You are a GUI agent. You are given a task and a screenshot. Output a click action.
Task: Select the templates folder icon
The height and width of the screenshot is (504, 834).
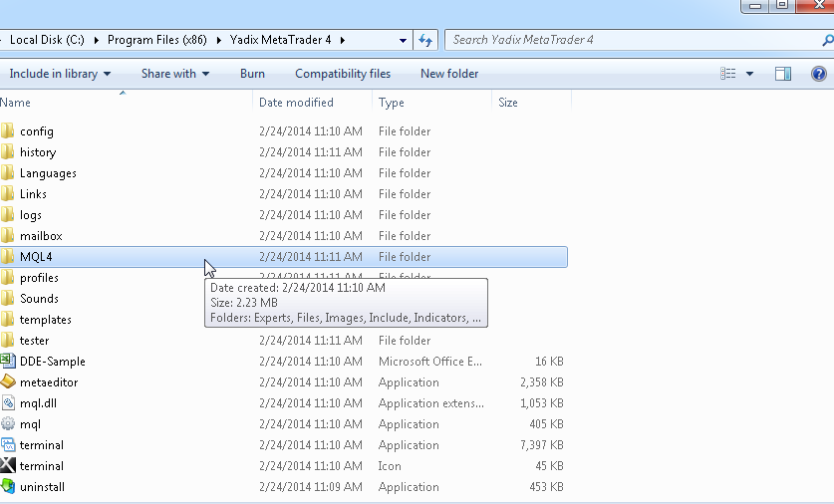[x=7, y=319]
